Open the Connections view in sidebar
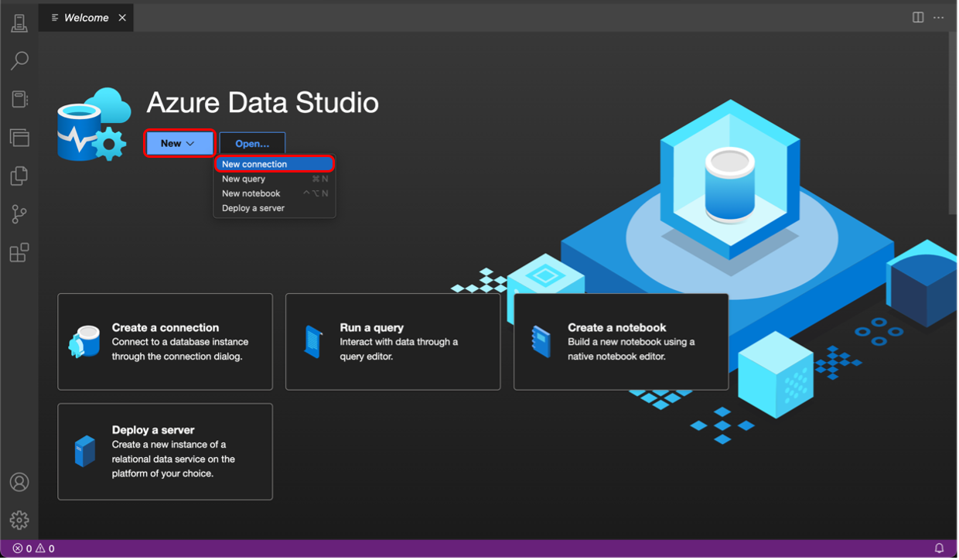959x560 pixels. point(19,23)
